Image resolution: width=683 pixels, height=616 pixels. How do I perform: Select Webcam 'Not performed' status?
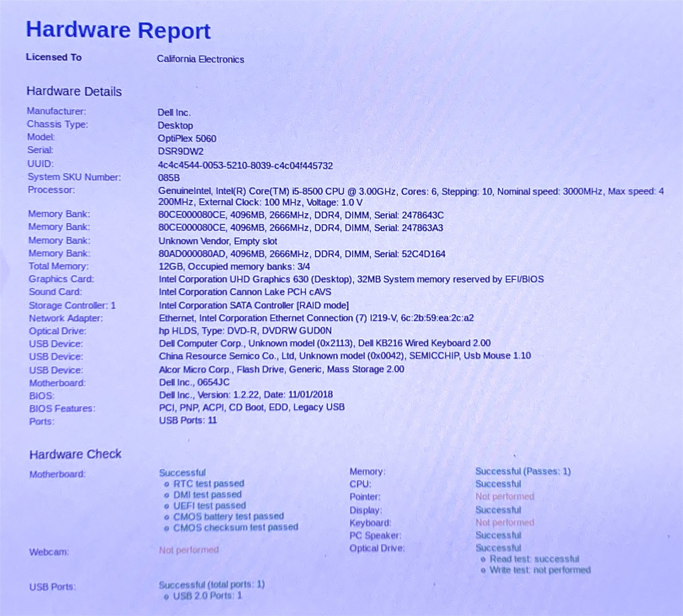pos(189,550)
